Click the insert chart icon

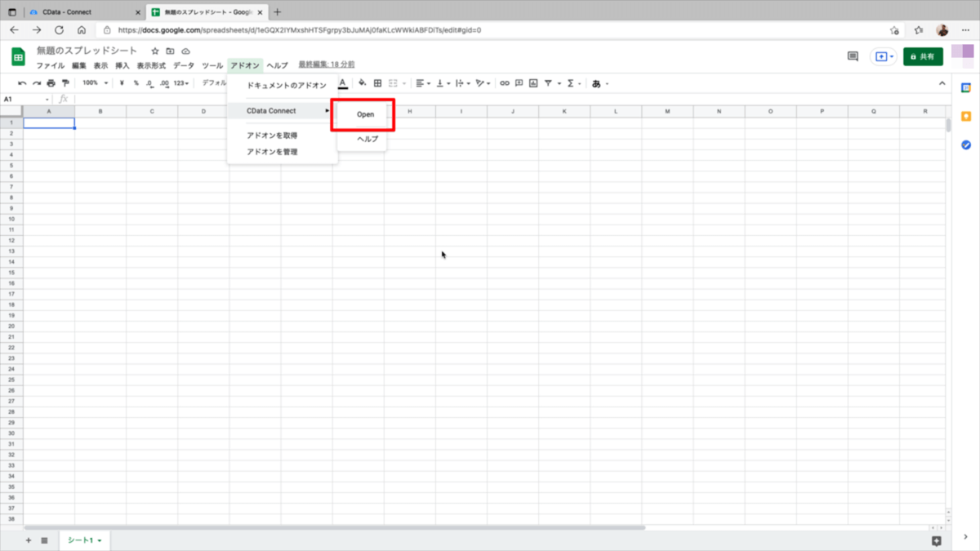(x=533, y=83)
